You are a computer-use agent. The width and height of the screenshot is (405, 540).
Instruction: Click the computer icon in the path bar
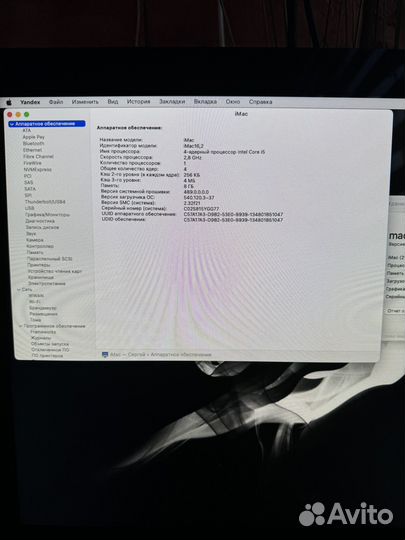105,354
